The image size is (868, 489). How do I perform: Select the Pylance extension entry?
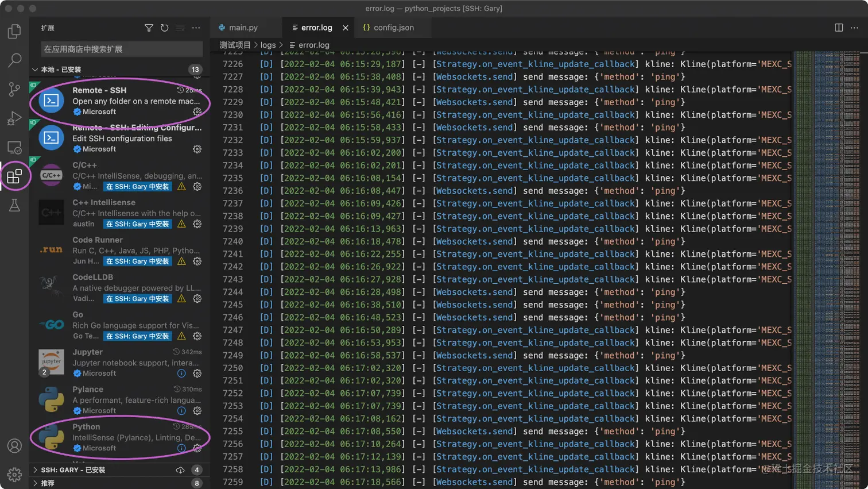(120, 400)
